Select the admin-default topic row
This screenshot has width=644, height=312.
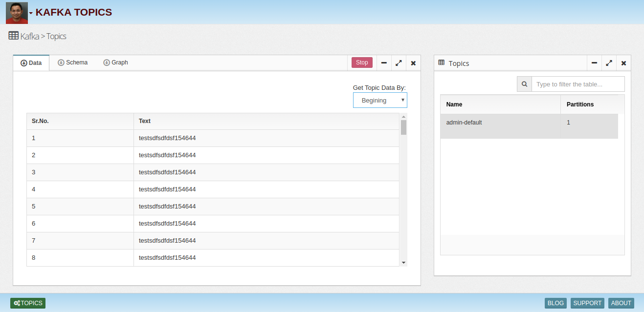tap(529, 126)
